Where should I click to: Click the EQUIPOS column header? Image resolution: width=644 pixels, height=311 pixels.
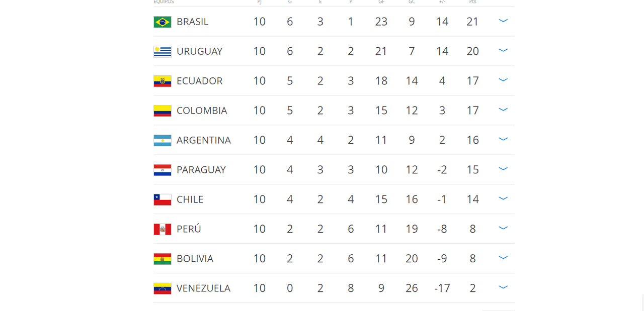click(x=164, y=2)
